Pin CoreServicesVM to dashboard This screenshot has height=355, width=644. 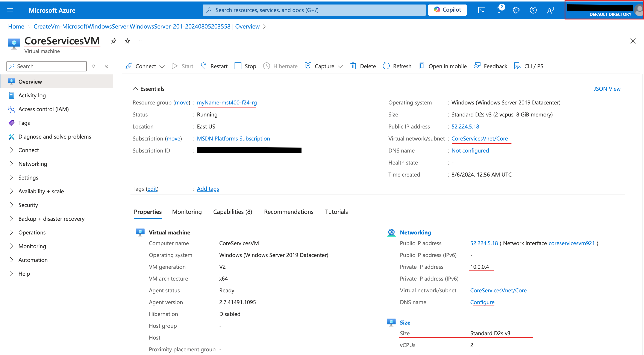click(114, 41)
